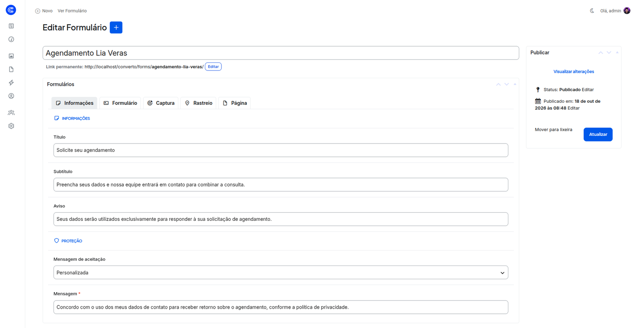The image size is (644, 328).
Task: Switch to the Captura tab
Action: tap(161, 103)
